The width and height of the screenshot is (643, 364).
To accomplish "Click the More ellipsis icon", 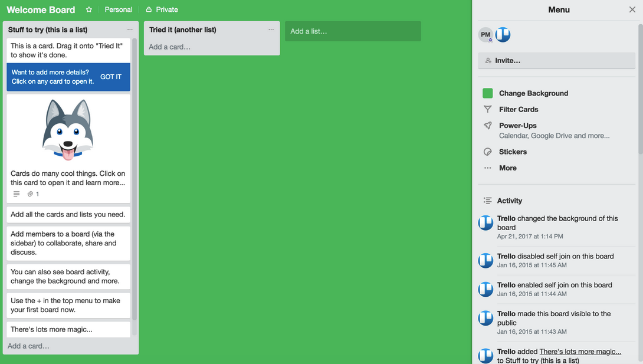I will coord(488,168).
